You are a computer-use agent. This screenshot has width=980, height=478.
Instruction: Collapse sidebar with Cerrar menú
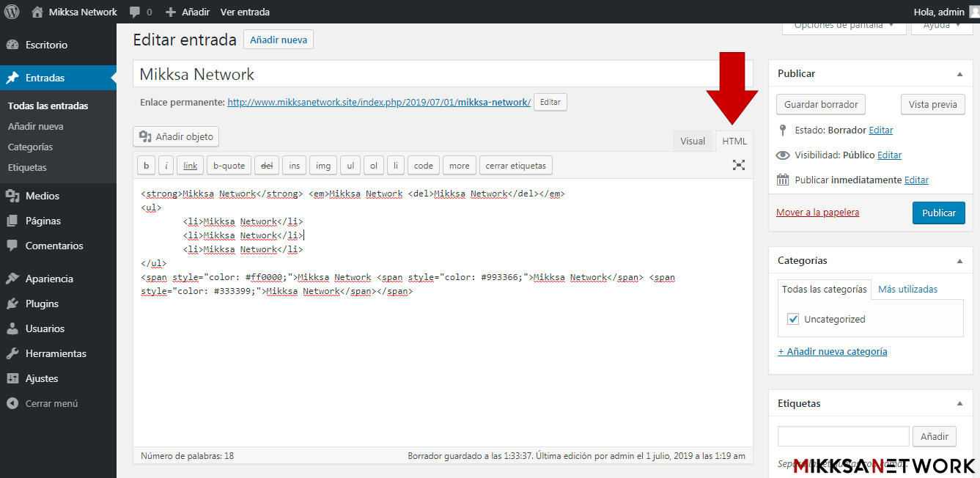51,403
